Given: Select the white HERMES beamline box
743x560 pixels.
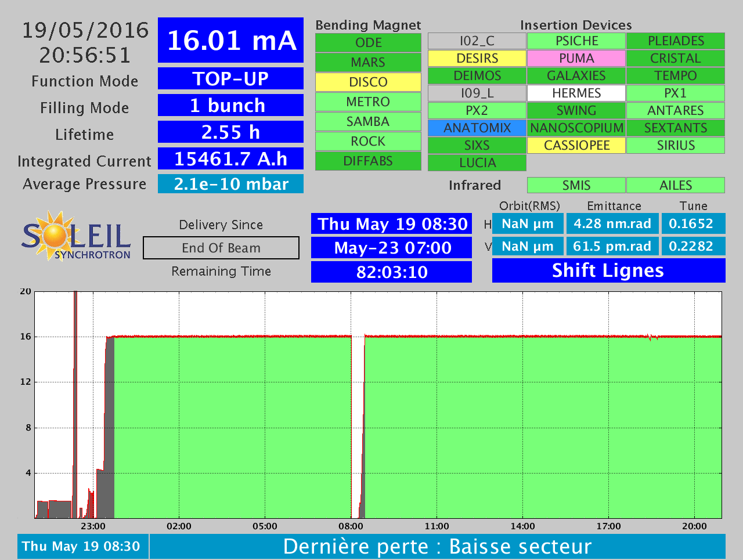Looking at the screenshot, I should point(576,93).
